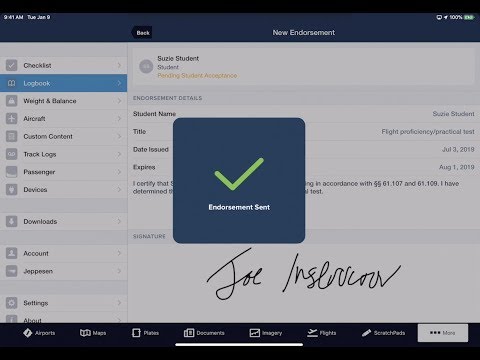Tap the Devices plug icon
This screenshot has width=480, height=360.
11,189
